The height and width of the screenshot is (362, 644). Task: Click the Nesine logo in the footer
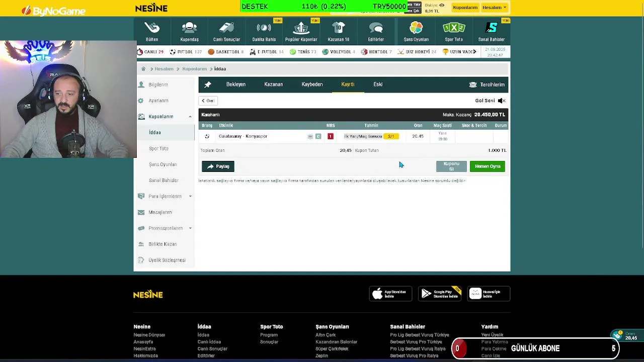(148, 295)
